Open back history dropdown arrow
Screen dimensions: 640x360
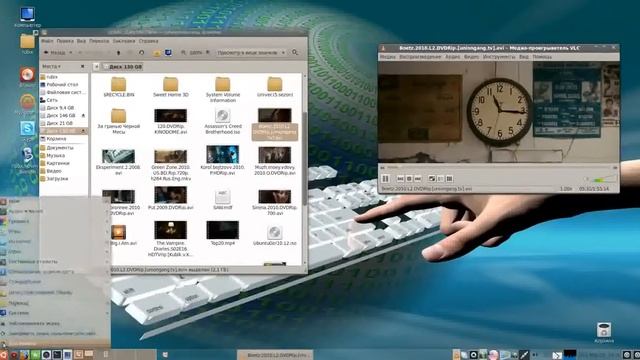[71, 53]
